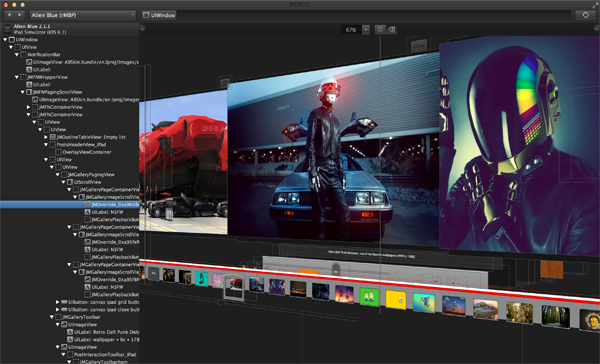Click the button icon beside UIButton: canvas ipad grid
This screenshot has height=364, width=600.
pos(64,302)
